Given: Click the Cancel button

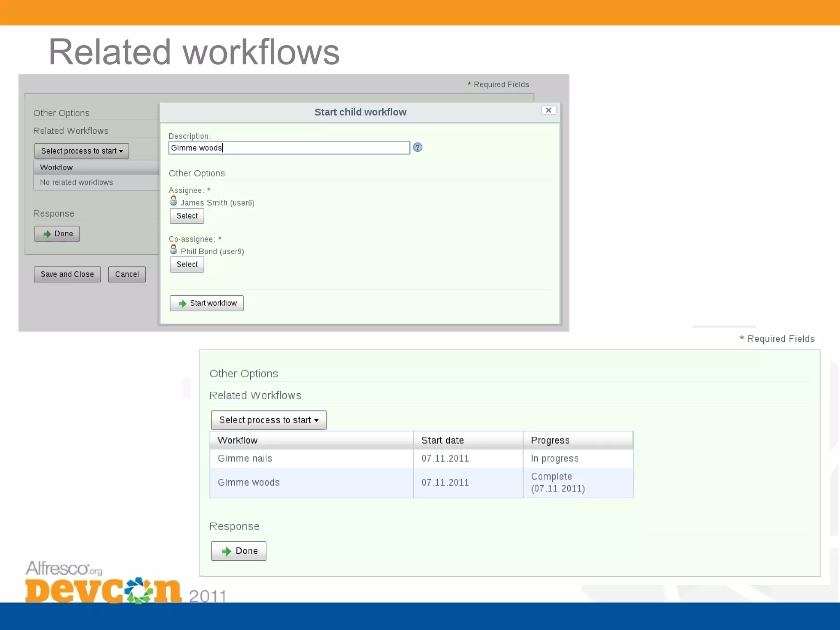Looking at the screenshot, I should click(127, 274).
